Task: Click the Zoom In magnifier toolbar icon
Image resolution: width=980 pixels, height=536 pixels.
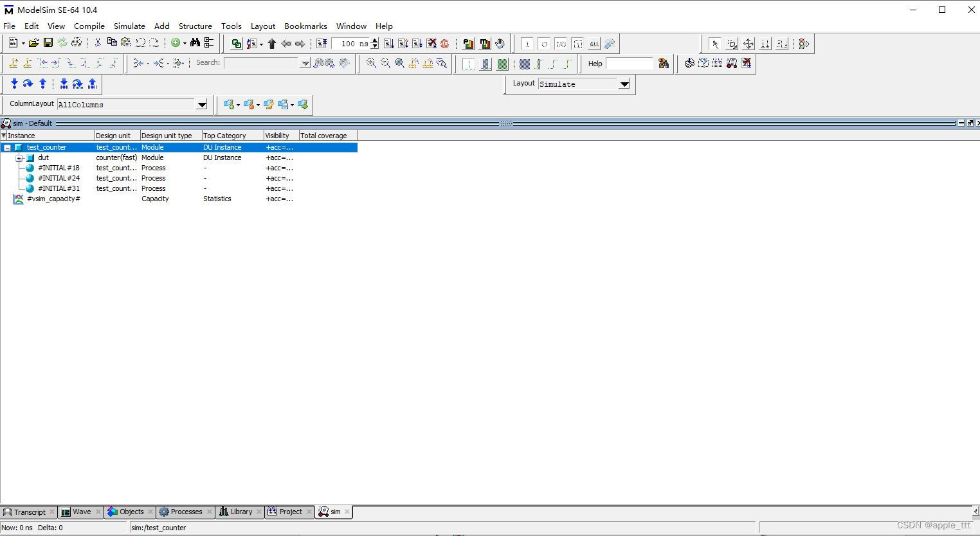Action: (x=370, y=64)
